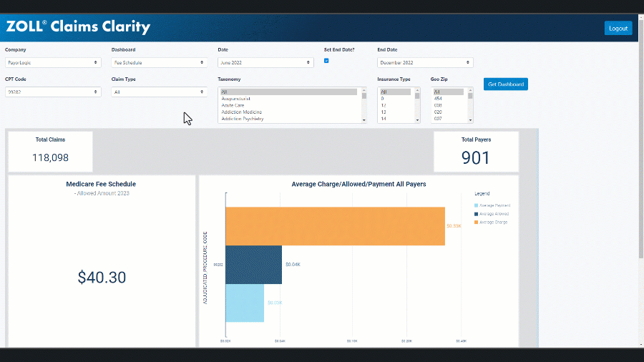
Task: Click the main page vertical scrollbar thumb
Action: click(x=640, y=140)
